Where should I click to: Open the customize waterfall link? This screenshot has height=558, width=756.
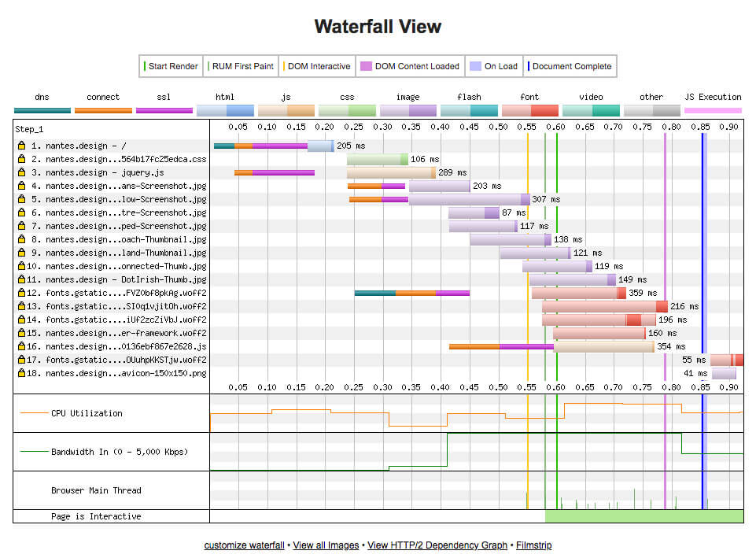coord(245,545)
